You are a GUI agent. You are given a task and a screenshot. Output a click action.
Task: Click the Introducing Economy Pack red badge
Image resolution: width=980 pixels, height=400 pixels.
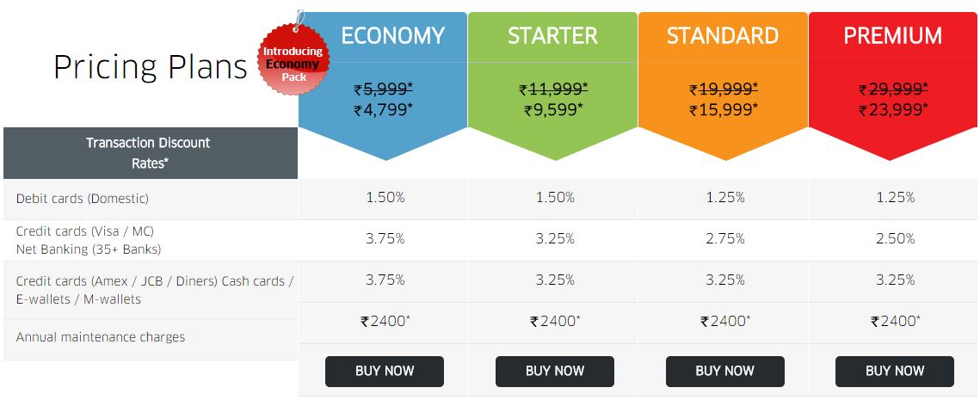coord(293,58)
